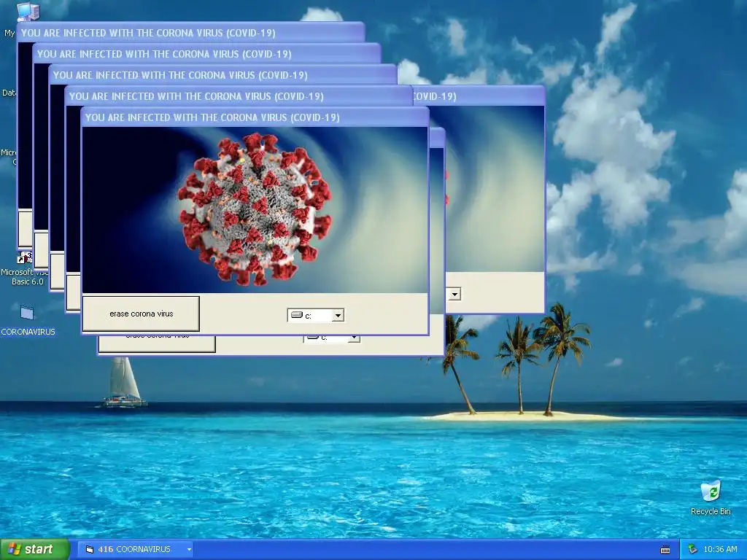Open the Recycle Bin desktop icon

click(x=711, y=491)
